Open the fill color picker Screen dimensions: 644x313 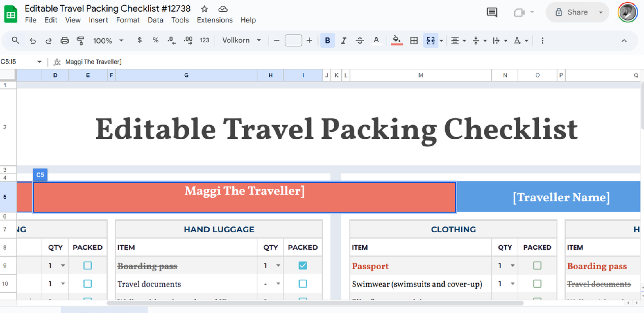(397, 40)
